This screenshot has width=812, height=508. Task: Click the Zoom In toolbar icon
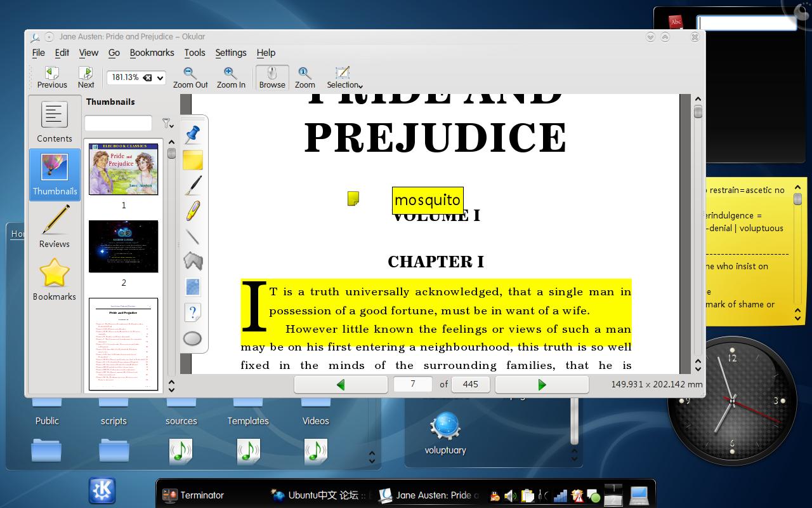[x=231, y=77]
